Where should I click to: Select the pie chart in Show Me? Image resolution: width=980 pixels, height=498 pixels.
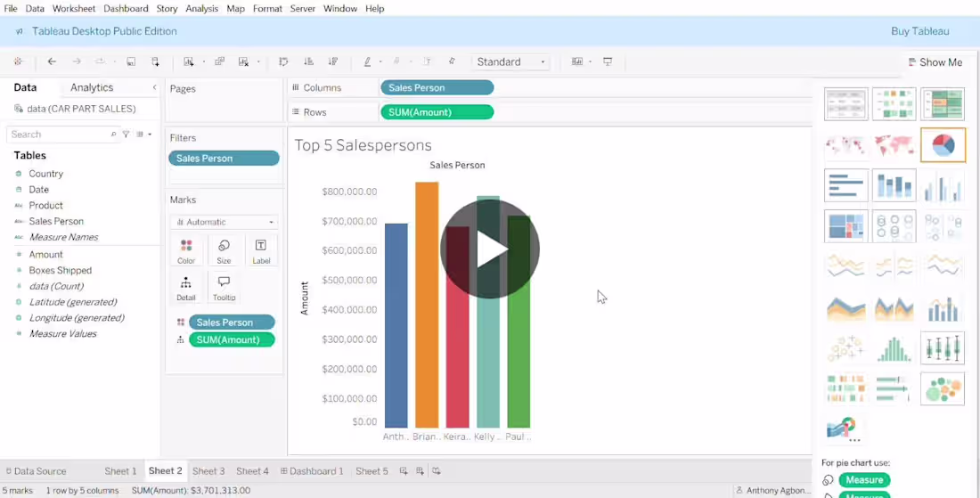(943, 144)
